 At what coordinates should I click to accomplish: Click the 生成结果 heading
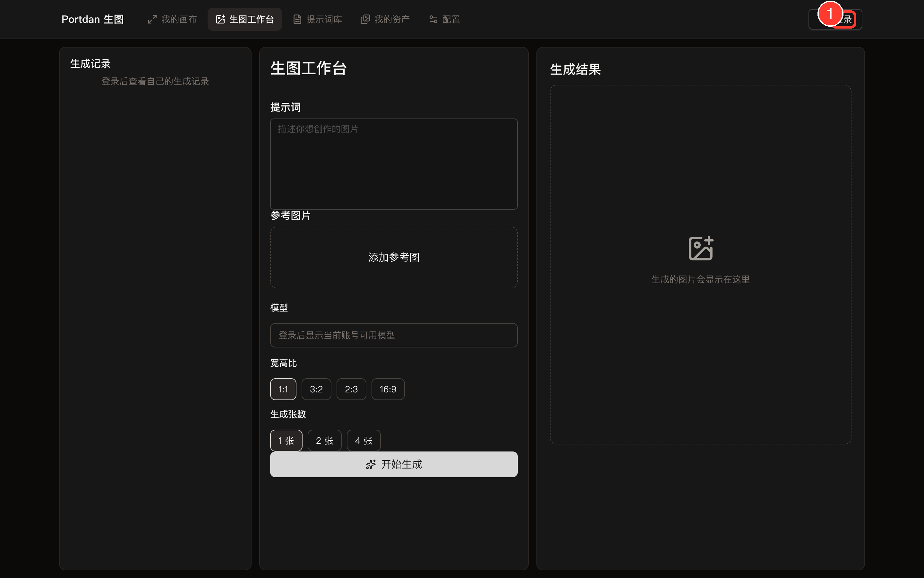[x=575, y=69]
